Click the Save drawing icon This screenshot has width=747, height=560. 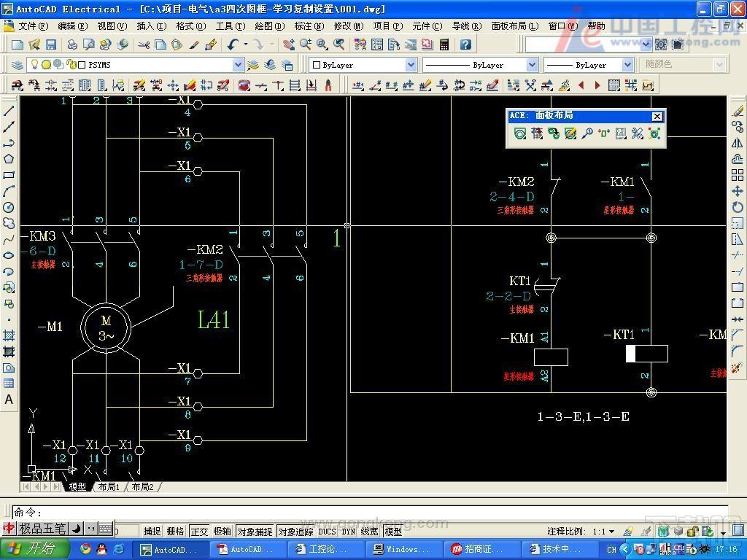50,44
